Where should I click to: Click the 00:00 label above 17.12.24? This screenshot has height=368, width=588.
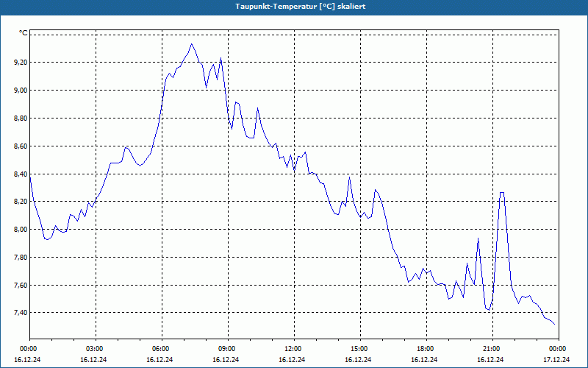click(x=559, y=349)
